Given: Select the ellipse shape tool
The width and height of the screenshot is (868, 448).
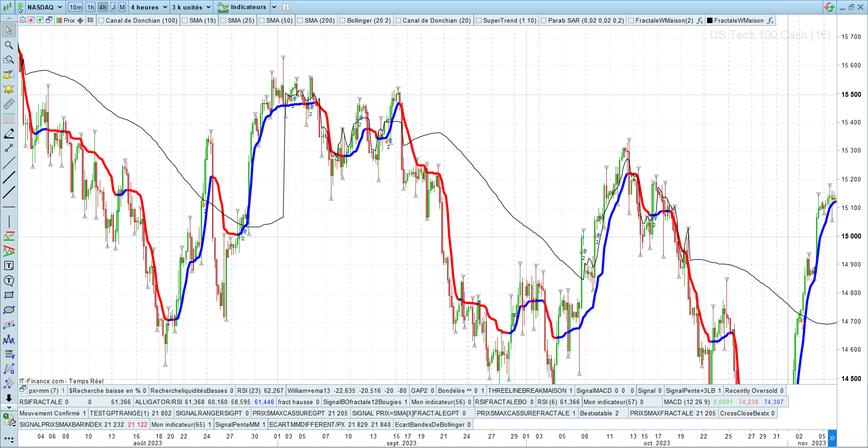Looking at the screenshot, I should tap(9, 310).
